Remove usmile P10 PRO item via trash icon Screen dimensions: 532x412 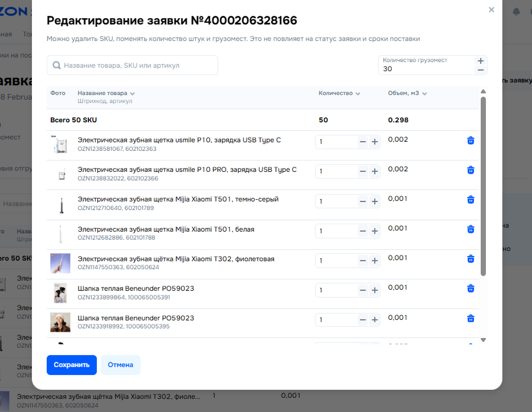(470, 170)
